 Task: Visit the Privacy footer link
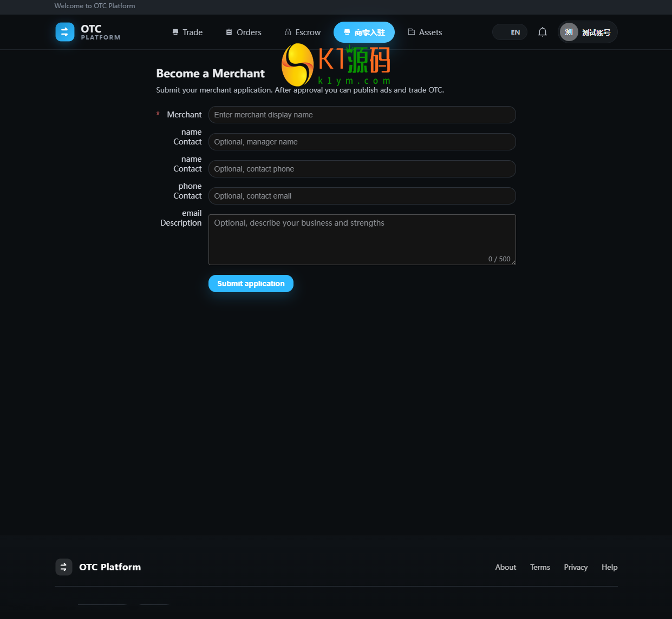[576, 567]
